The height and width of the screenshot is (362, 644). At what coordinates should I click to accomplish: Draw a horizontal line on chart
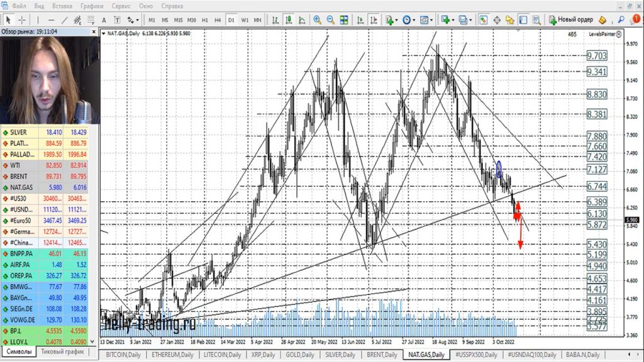coord(52,20)
